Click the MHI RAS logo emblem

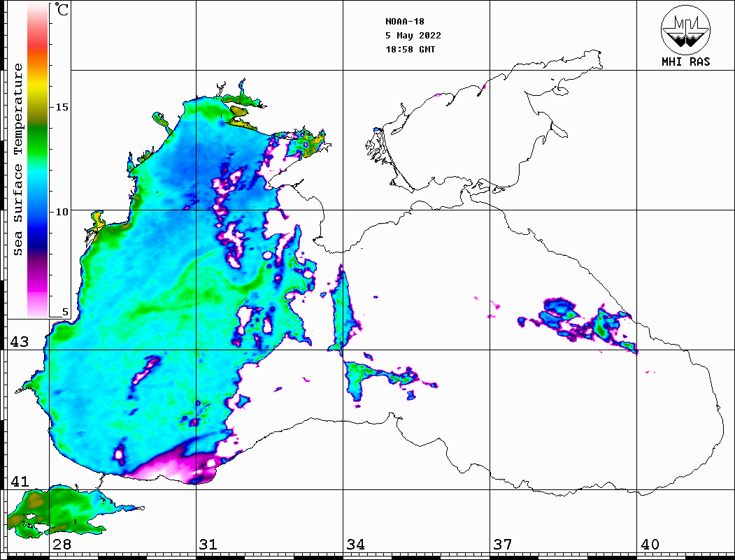click(x=685, y=29)
